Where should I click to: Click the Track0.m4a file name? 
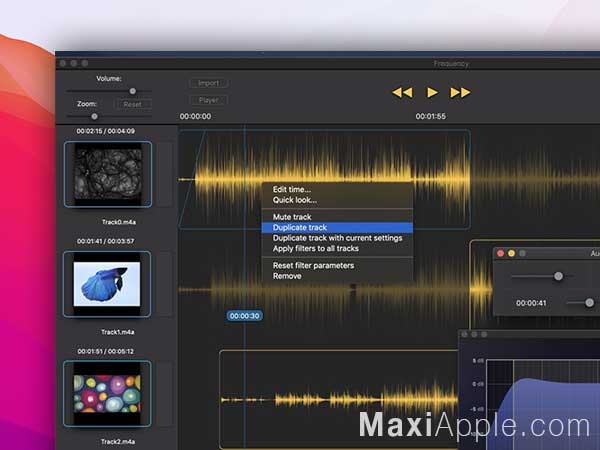pos(119,222)
